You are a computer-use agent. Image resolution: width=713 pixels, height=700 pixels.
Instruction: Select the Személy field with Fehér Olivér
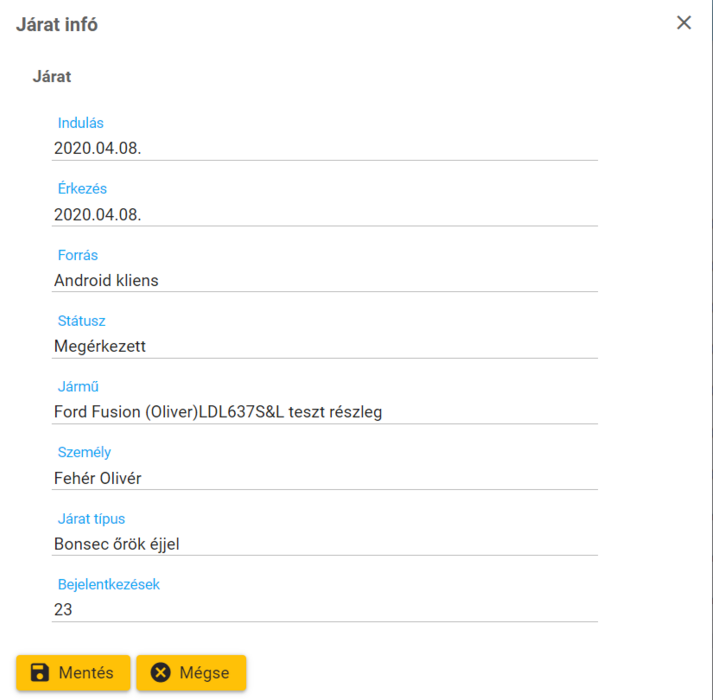coord(324,478)
